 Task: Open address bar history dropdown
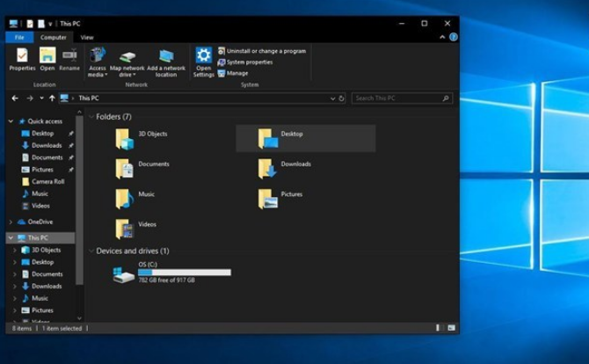point(332,98)
